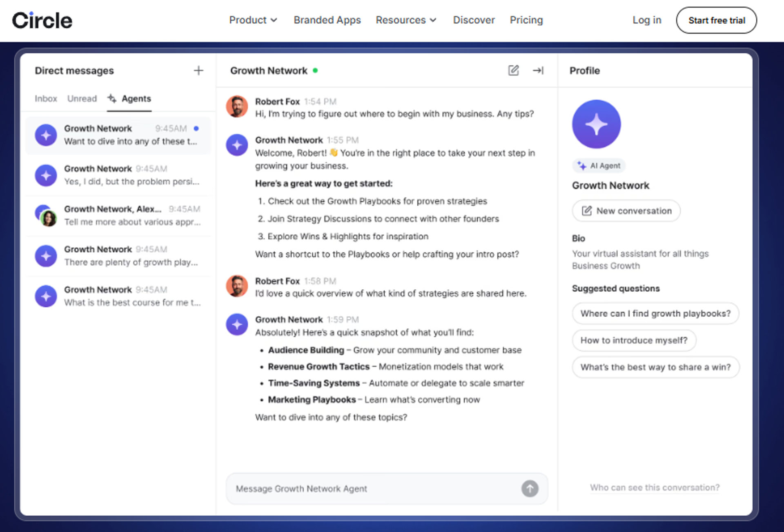
Task: Click the plus icon beside Direct messages
Action: pos(198,71)
